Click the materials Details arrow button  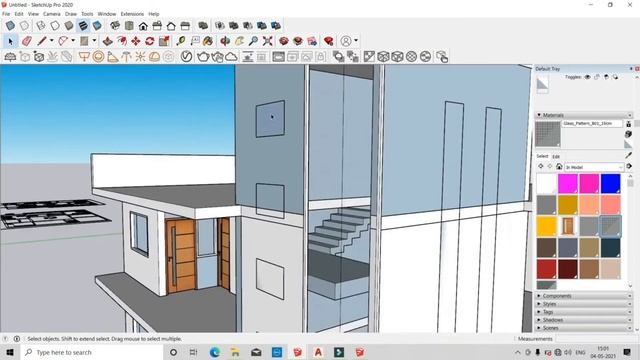click(x=629, y=167)
